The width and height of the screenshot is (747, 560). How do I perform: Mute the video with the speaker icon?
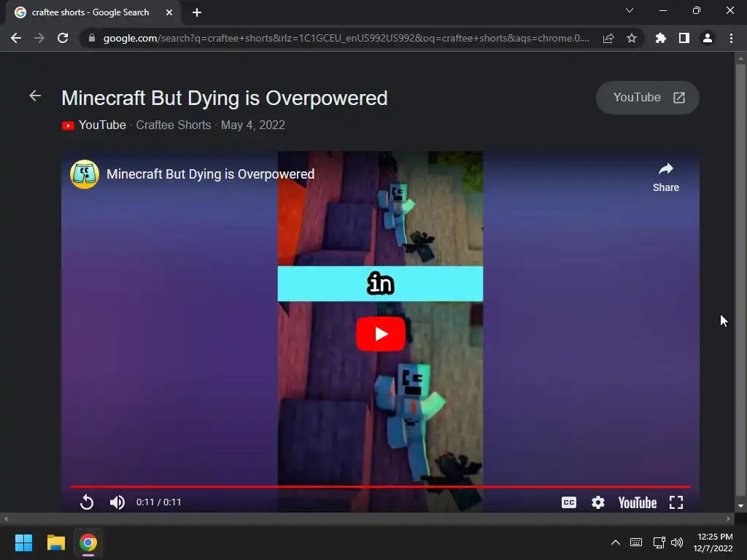pyautogui.click(x=117, y=502)
